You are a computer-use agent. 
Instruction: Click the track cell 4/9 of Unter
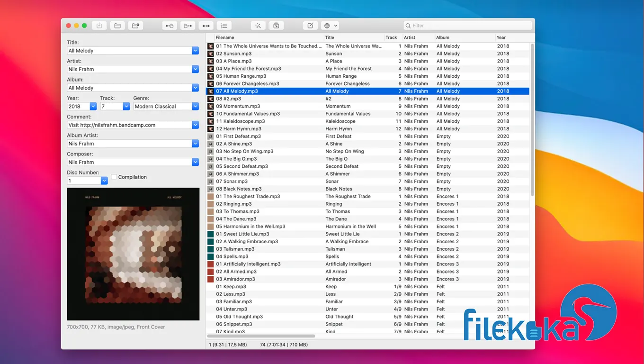(398, 309)
